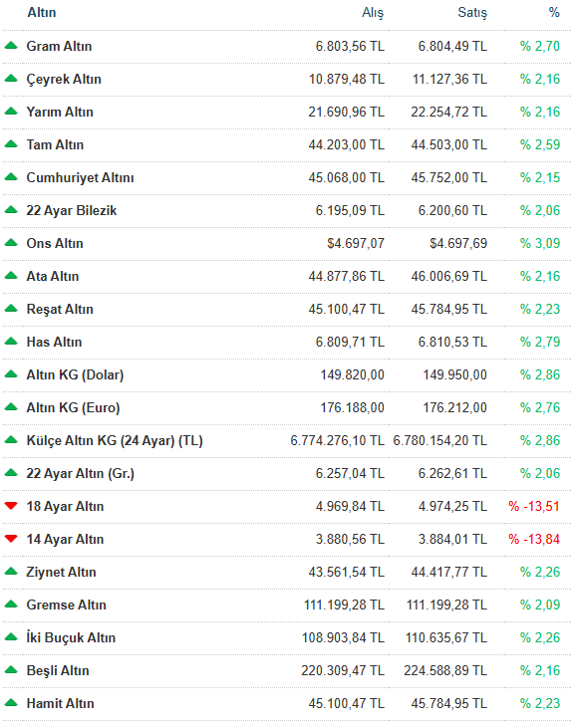
Task: Click the Altın KG (Euro) link
Action: 73,407
